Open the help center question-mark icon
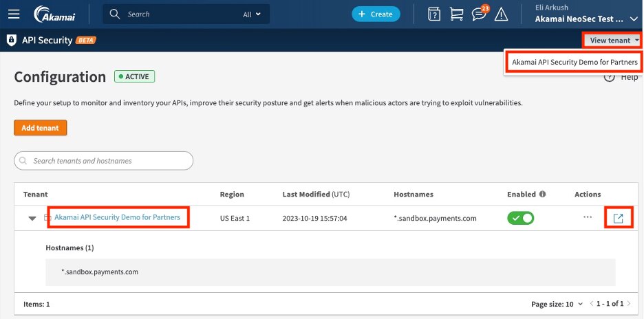The image size is (644, 319). (x=434, y=14)
